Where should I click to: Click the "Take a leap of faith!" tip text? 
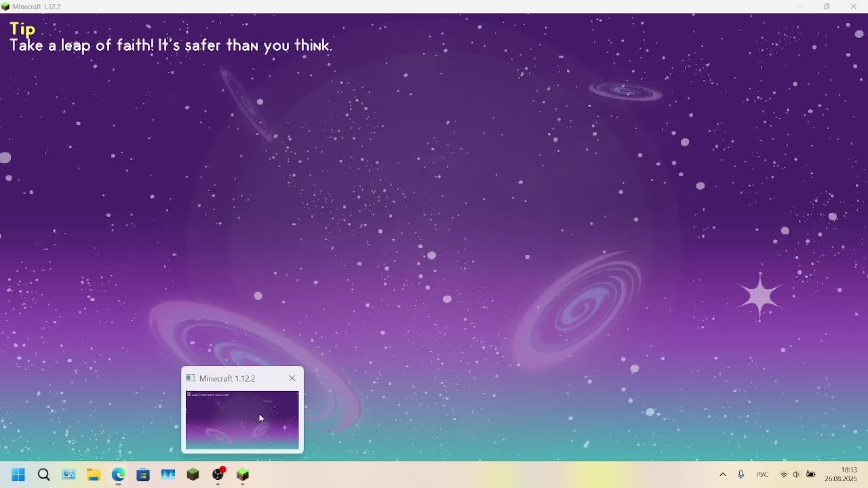coord(81,45)
